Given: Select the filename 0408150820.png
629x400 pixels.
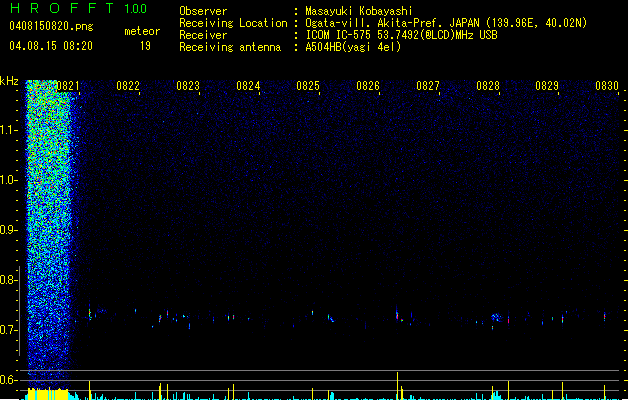Looking at the screenshot, I should (51, 26).
